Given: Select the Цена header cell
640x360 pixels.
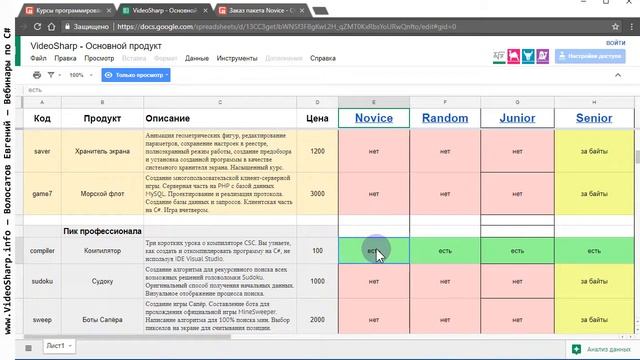Looking at the screenshot, I should click(317, 118).
